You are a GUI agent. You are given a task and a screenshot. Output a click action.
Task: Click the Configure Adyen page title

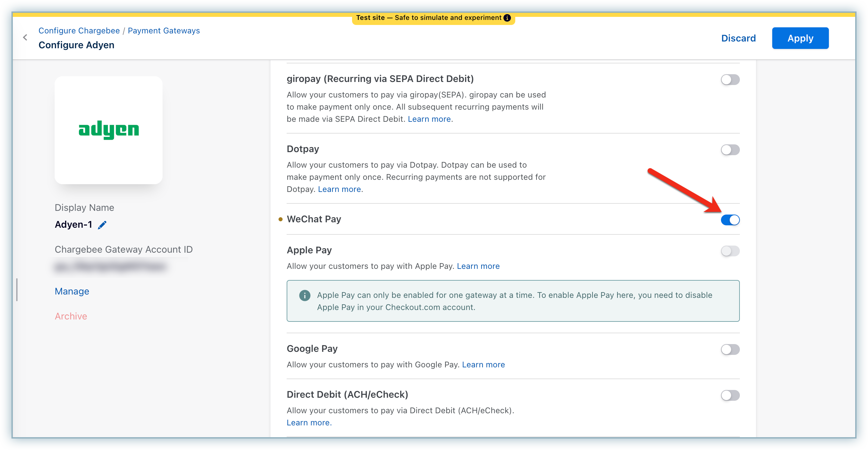tap(77, 45)
